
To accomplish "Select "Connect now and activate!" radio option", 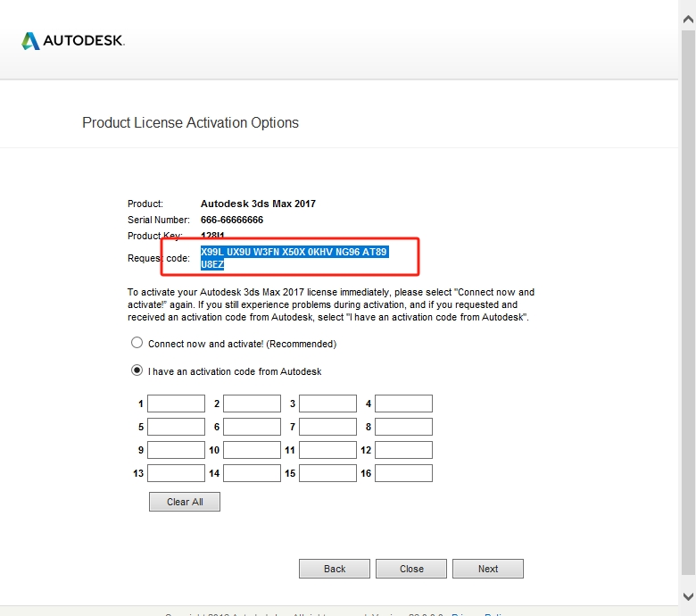I will pyautogui.click(x=137, y=343).
